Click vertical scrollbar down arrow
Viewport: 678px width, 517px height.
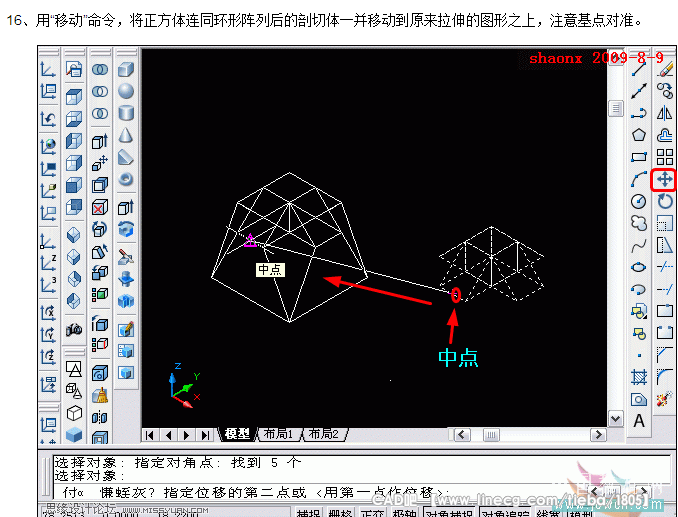pyautogui.click(x=615, y=418)
